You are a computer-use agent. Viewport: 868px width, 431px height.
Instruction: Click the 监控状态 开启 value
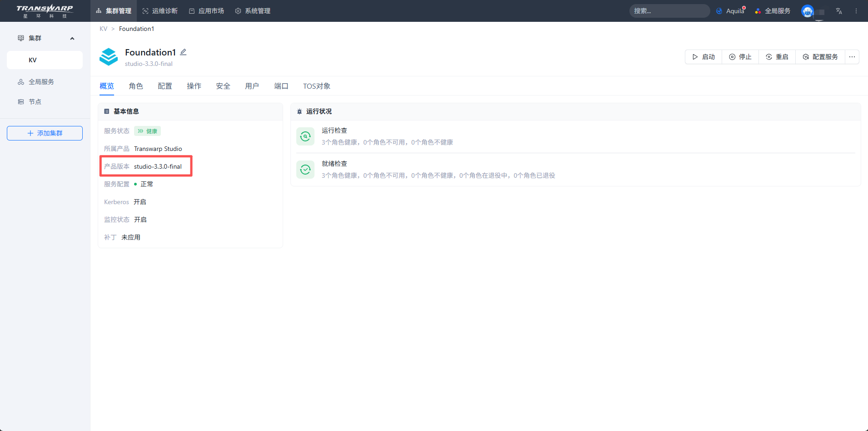click(x=140, y=220)
